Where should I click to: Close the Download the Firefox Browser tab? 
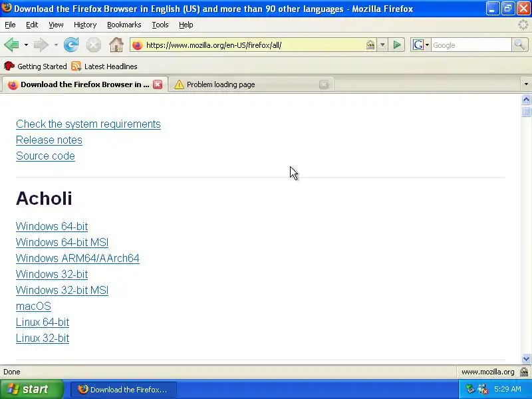tap(158, 84)
